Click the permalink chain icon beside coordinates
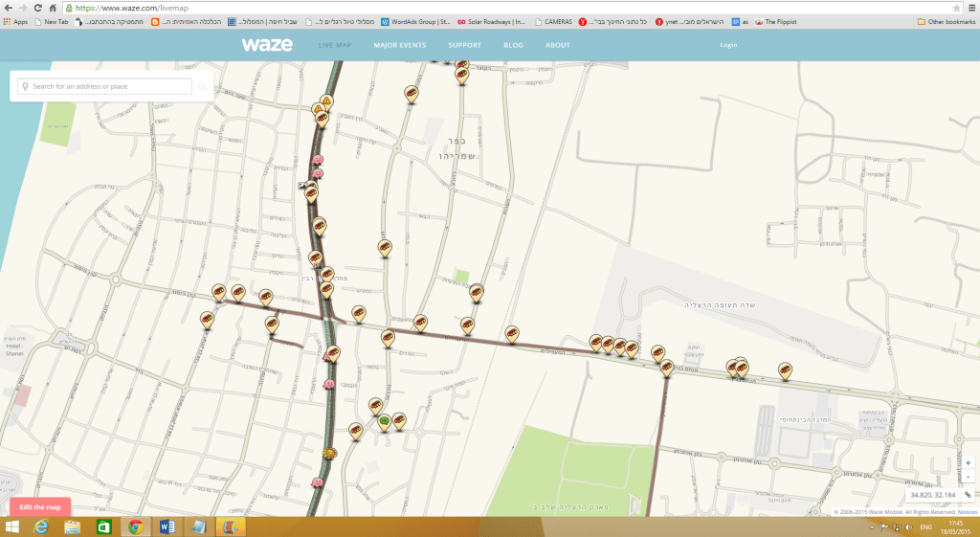980x537 pixels. tap(968, 495)
